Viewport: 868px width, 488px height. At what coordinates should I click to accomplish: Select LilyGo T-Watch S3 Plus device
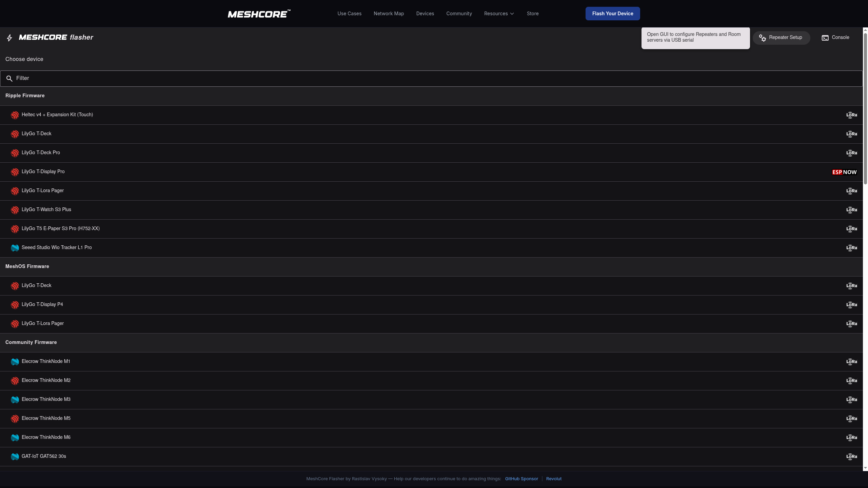pyautogui.click(x=46, y=210)
